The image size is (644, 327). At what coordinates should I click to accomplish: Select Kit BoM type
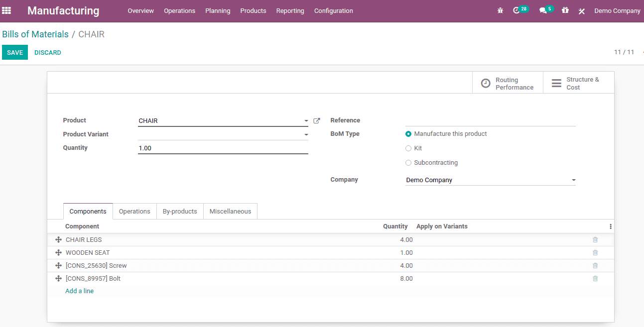(408, 148)
